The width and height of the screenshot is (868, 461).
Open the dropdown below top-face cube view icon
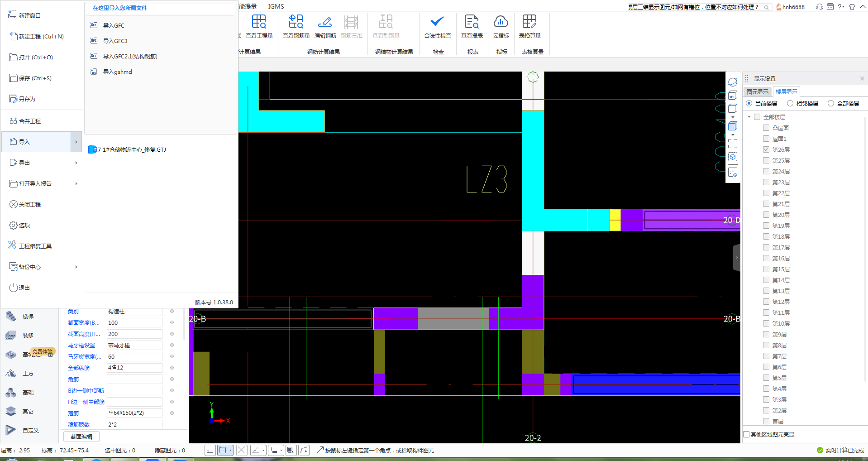tap(733, 117)
